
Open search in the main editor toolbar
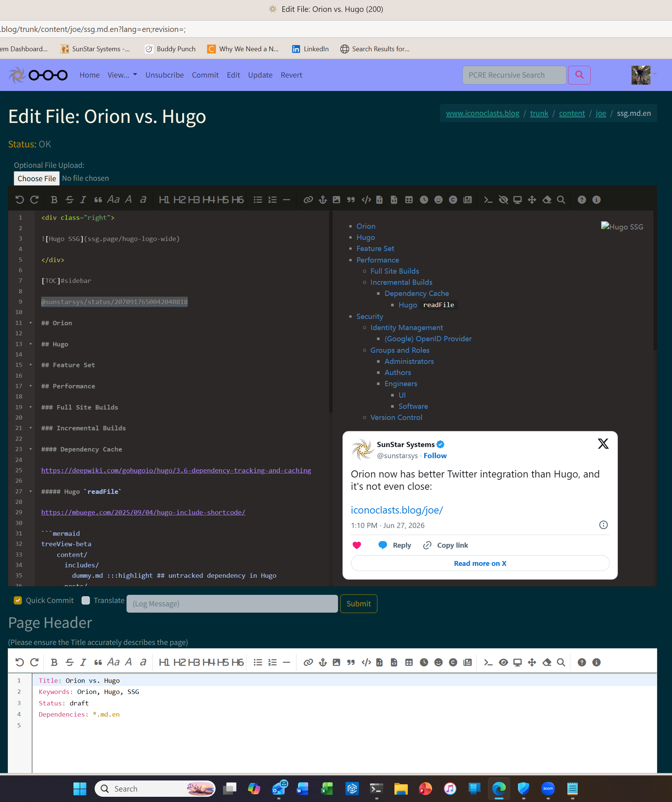pos(561,200)
